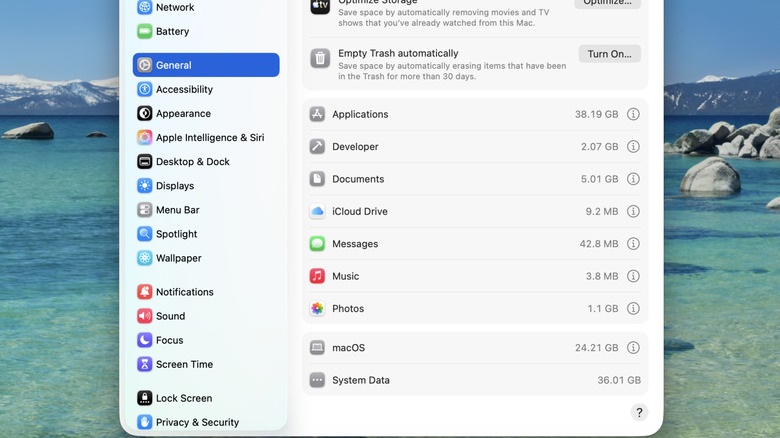Image resolution: width=780 pixels, height=438 pixels.
Task: Select the Displays label in sidebar
Action: point(175,186)
